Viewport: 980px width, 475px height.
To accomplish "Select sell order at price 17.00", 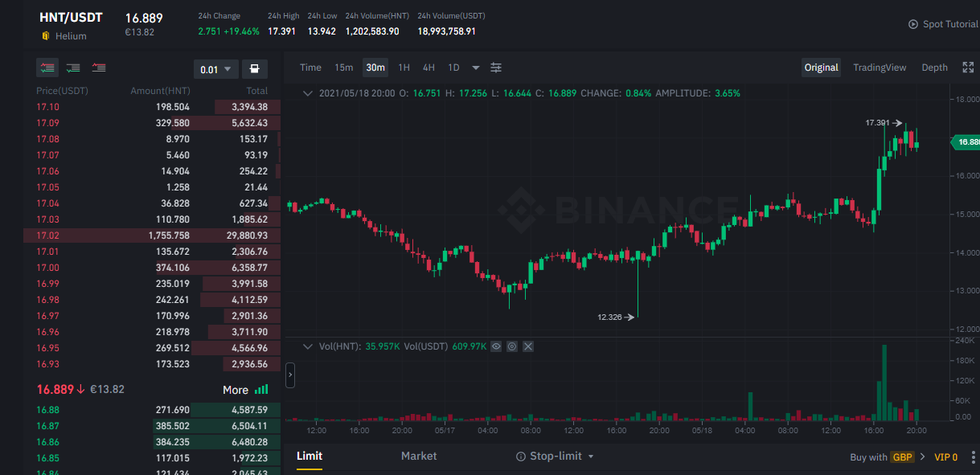I will 152,268.
